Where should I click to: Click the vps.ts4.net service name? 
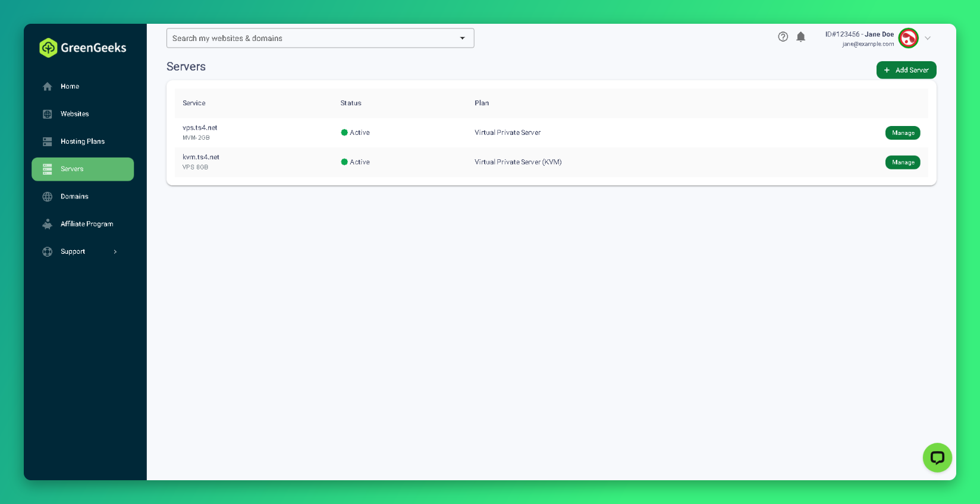200,128
